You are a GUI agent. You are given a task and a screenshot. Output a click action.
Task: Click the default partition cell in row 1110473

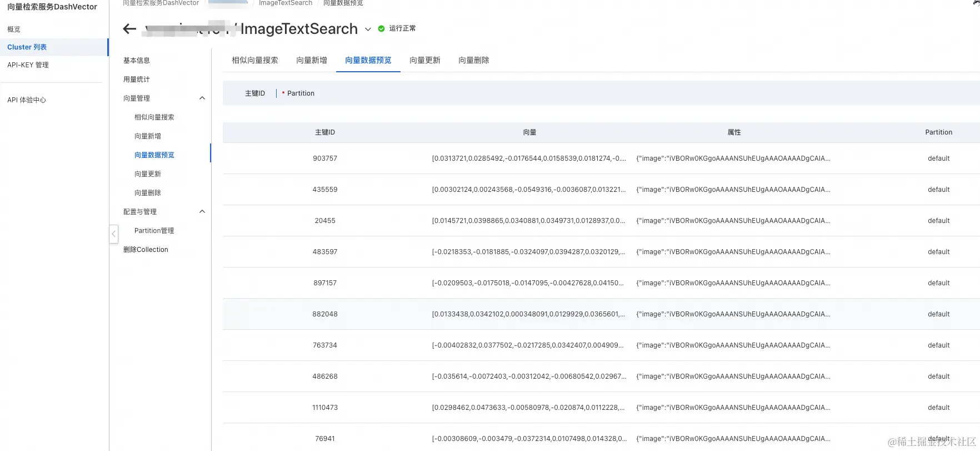[938, 408]
